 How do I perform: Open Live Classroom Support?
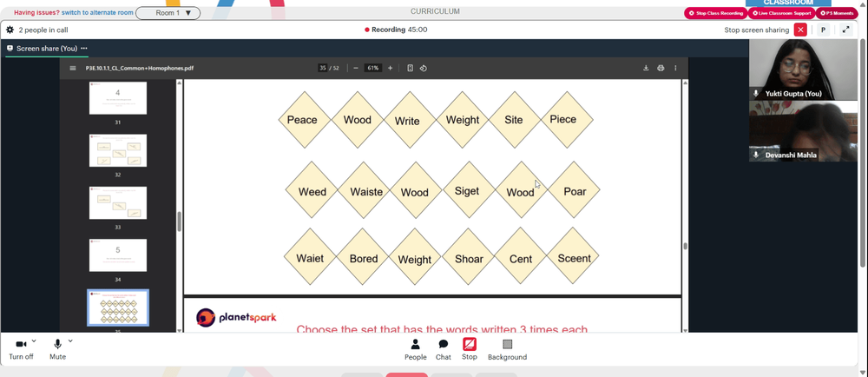(x=781, y=13)
